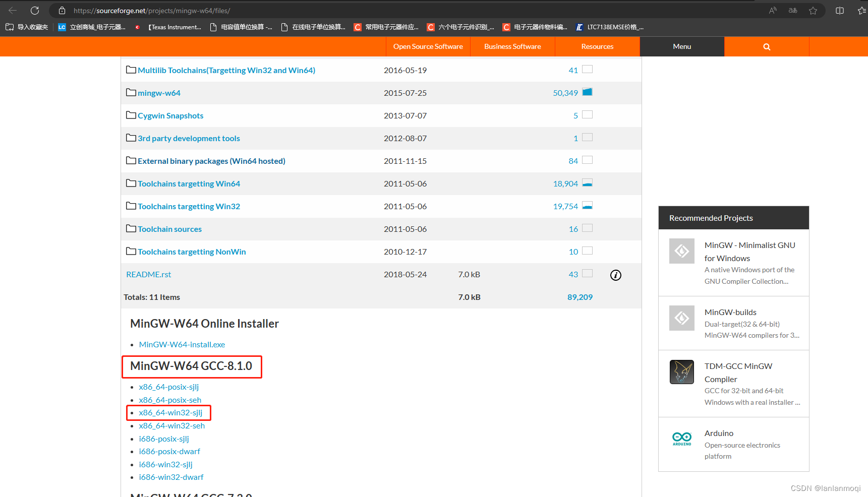The image size is (868, 497).
Task: Reload the page with refresh icon
Action: tap(35, 11)
